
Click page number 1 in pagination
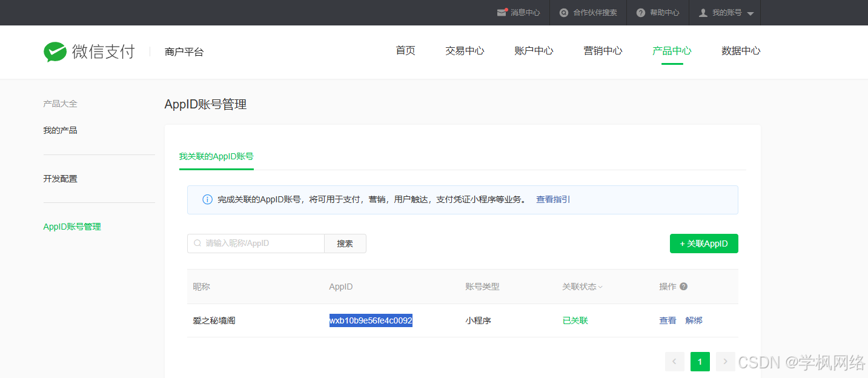click(x=700, y=362)
